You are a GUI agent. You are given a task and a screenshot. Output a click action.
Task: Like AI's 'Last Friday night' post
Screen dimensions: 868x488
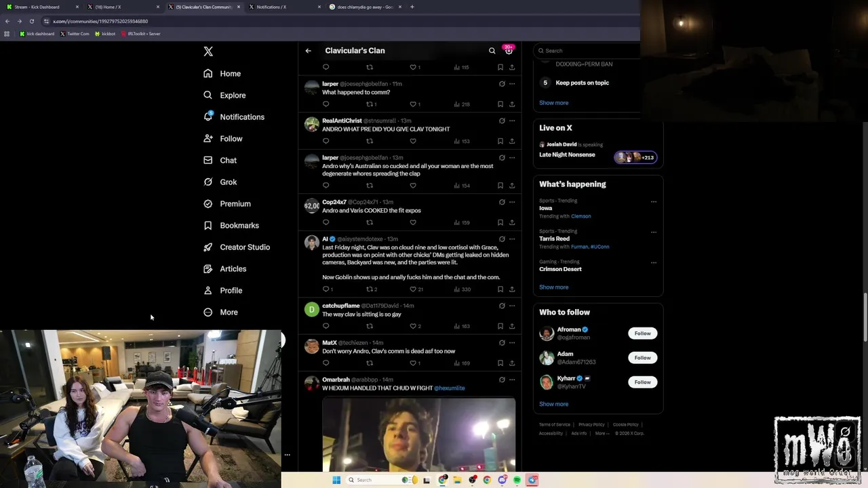point(416,289)
